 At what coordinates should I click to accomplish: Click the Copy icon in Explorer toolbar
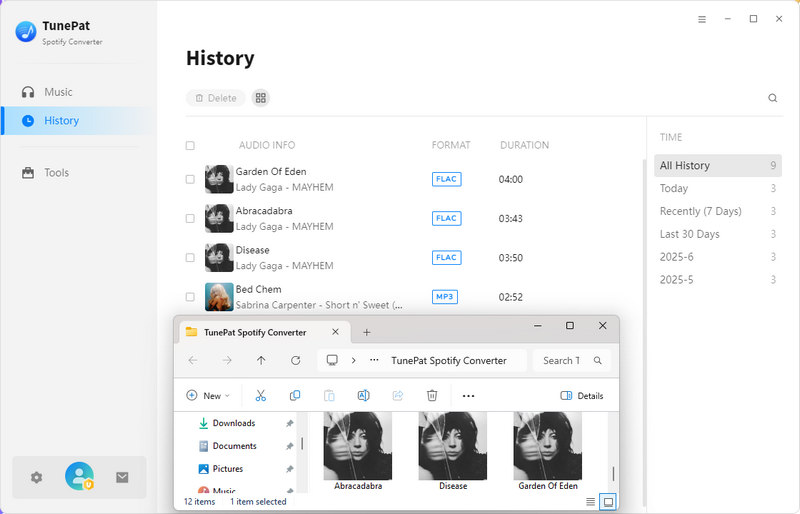pyautogui.click(x=295, y=396)
